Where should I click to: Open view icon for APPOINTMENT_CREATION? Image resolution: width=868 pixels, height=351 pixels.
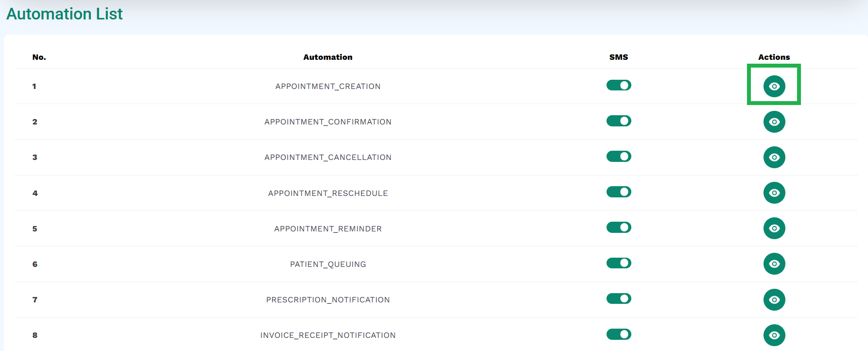pyautogui.click(x=774, y=86)
